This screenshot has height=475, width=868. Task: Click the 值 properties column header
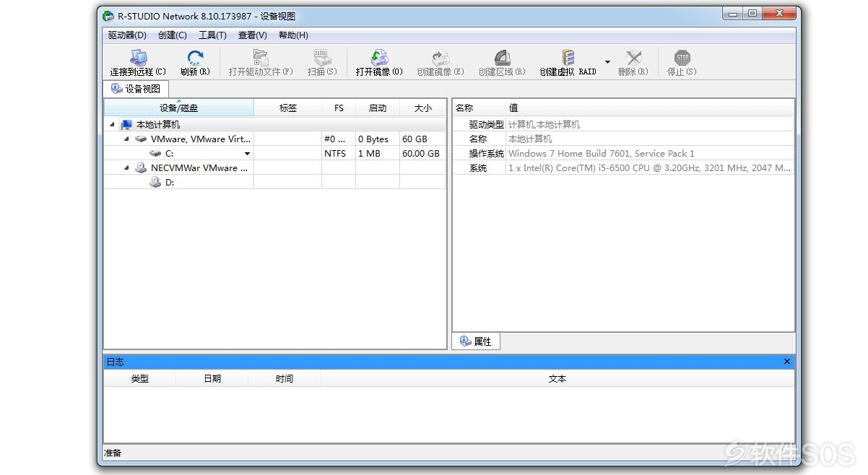point(650,108)
